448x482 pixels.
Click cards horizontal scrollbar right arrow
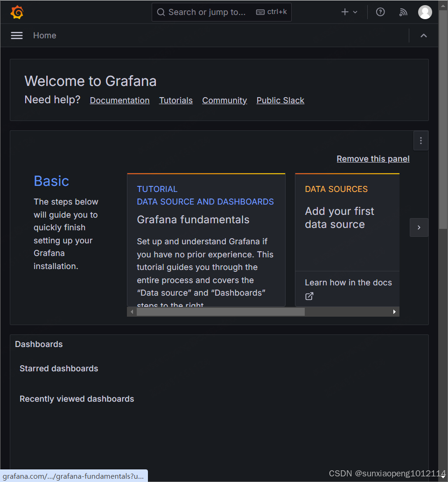(394, 312)
